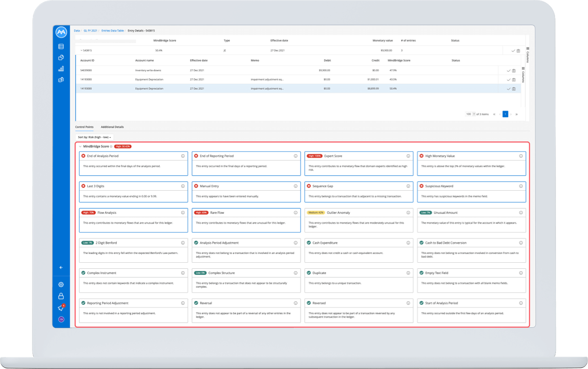This screenshot has width=588, height=369.
Task: Go to next page with single-right arrow
Action: pyautogui.click(x=511, y=114)
